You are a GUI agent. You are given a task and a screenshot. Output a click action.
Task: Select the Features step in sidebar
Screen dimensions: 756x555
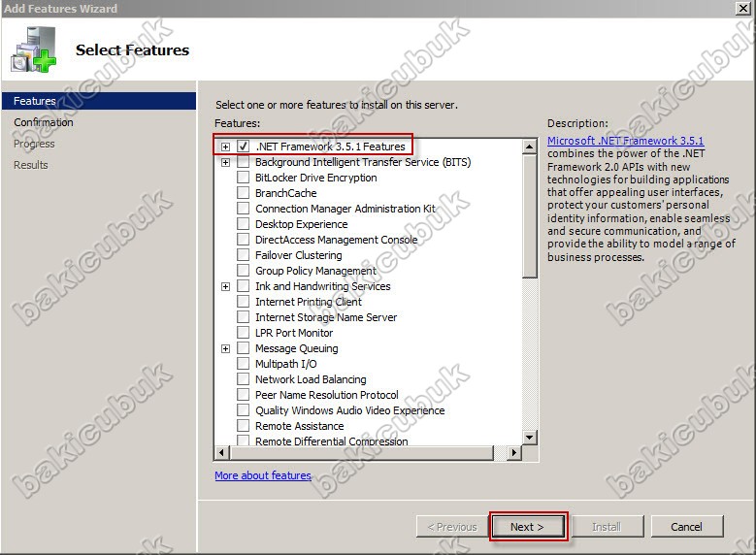98,101
